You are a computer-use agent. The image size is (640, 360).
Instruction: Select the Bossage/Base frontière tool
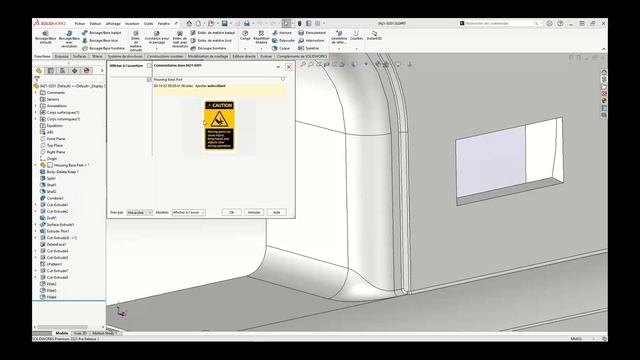coord(103,48)
